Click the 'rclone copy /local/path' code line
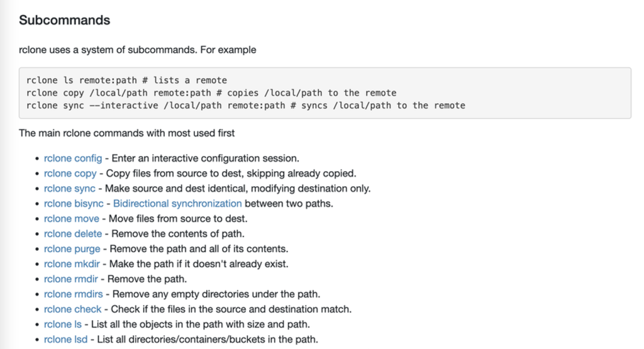644x349 pixels. [x=211, y=93]
